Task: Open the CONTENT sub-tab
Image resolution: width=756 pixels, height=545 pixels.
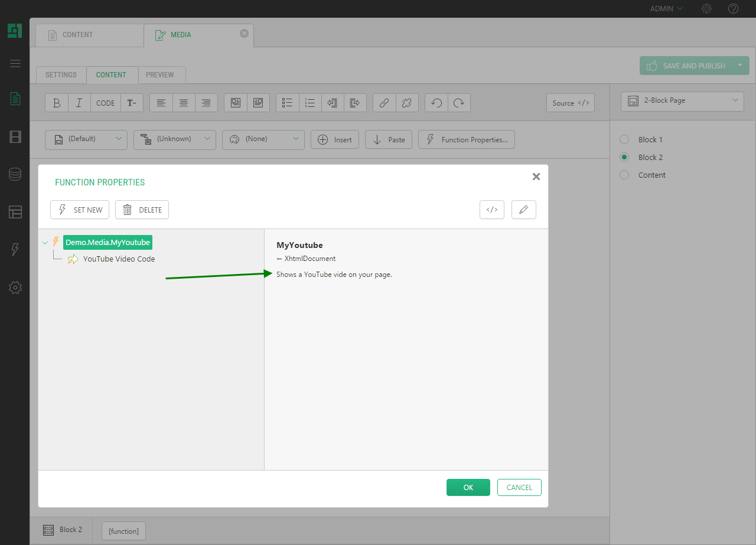Action: pyautogui.click(x=112, y=75)
